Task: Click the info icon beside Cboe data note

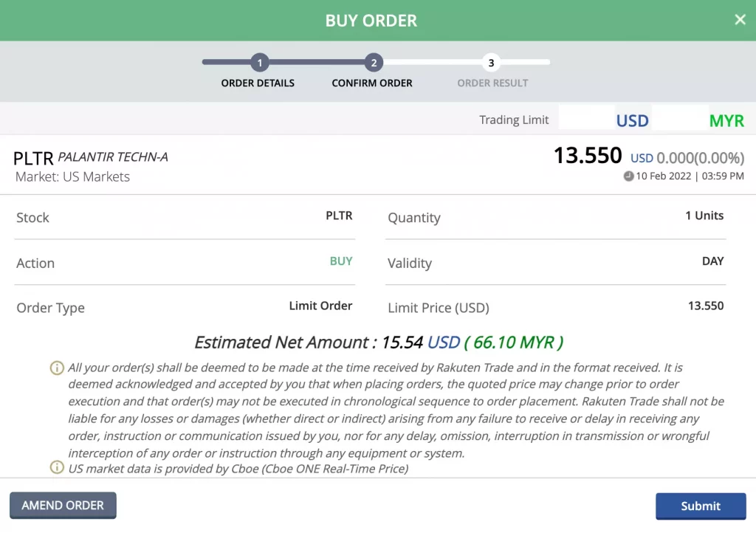Action: tap(57, 467)
